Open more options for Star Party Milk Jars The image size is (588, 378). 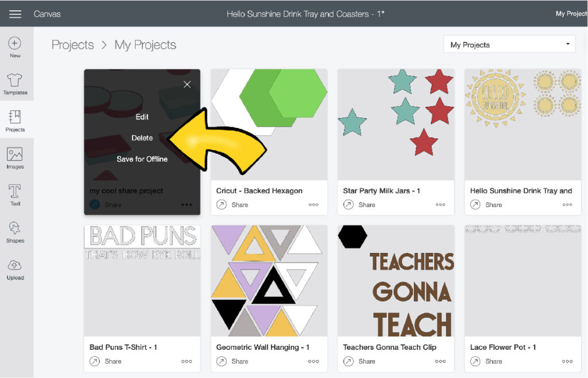pyautogui.click(x=440, y=205)
